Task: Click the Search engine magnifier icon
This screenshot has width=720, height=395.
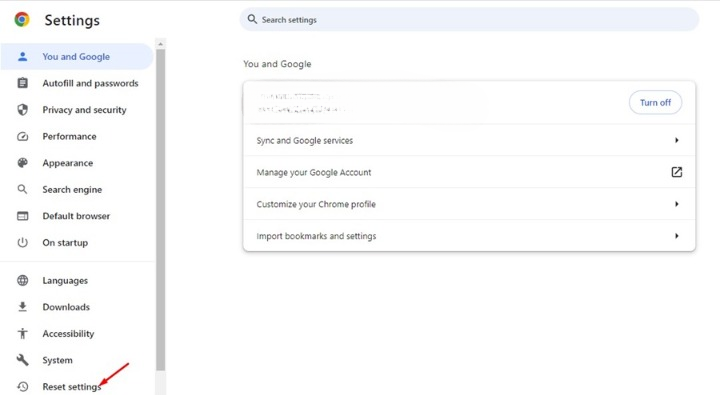Action: (x=22, y=189)
